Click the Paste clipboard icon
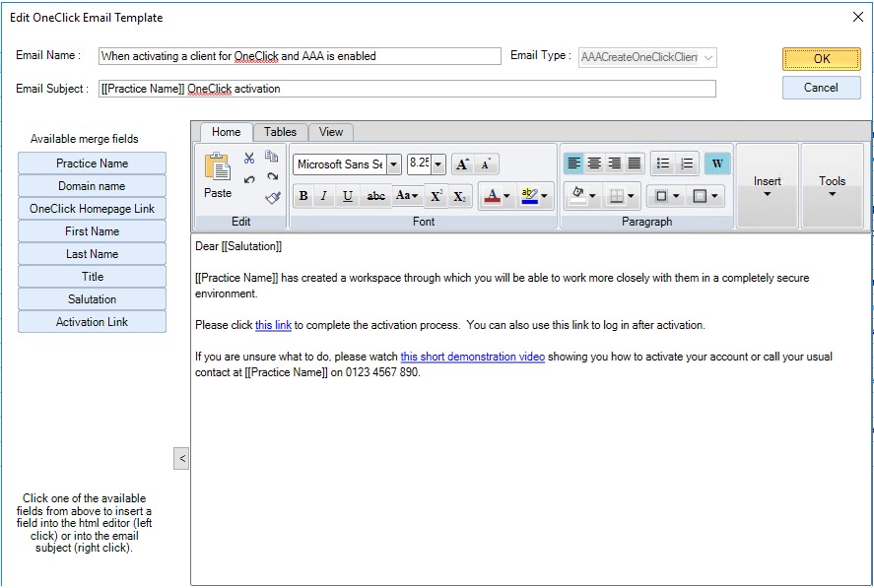This screenshot has width=874, height=588. coord(218,166)
